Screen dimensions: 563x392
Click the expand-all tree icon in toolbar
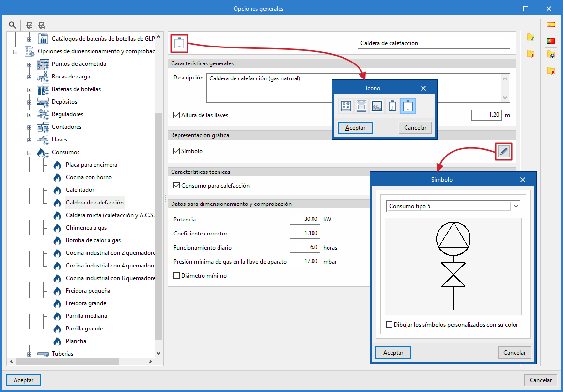point(30,25)
